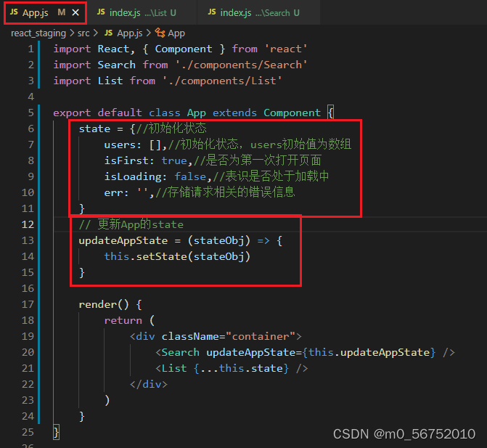Click line number 12 in the gutter
This screenshot has height=448, width=487.
coord(28,224)
